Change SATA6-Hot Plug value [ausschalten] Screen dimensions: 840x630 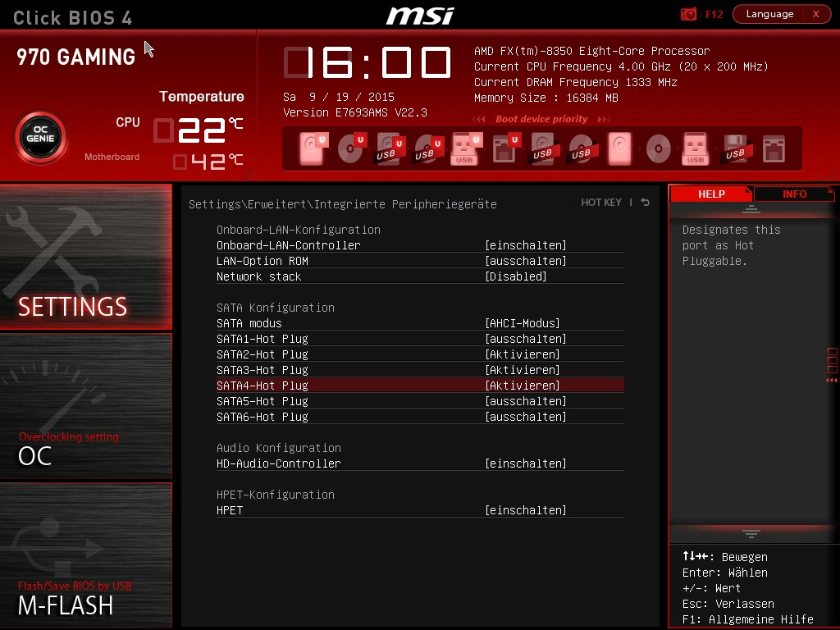click(x=526, y=416)
